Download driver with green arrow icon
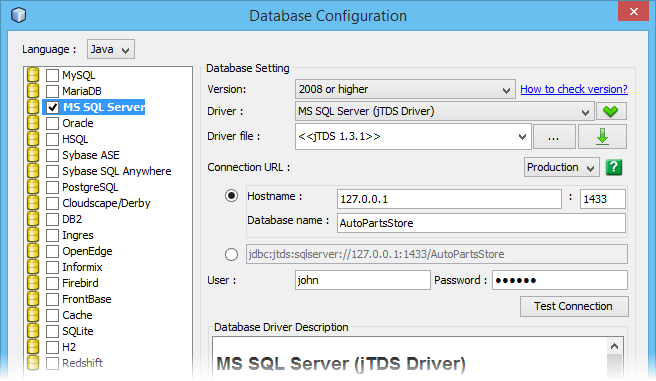The width and height of the screenshot is (656, 381). pyautogui.click(x=602, y=136)
